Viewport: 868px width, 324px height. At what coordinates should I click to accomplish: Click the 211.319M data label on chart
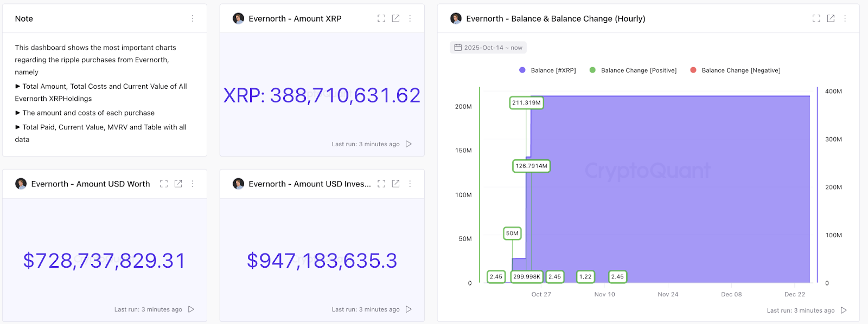point(526,102)
